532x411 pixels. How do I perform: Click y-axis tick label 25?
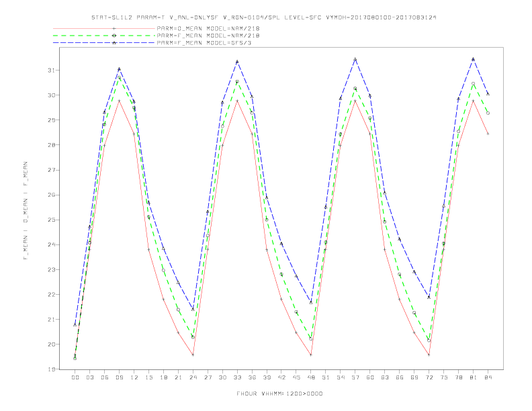pyautogui.click(x=51, y=220)
